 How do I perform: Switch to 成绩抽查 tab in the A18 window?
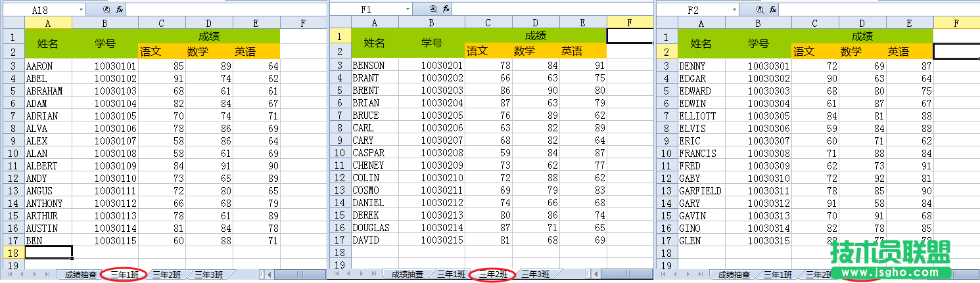(x=81, y=274)
